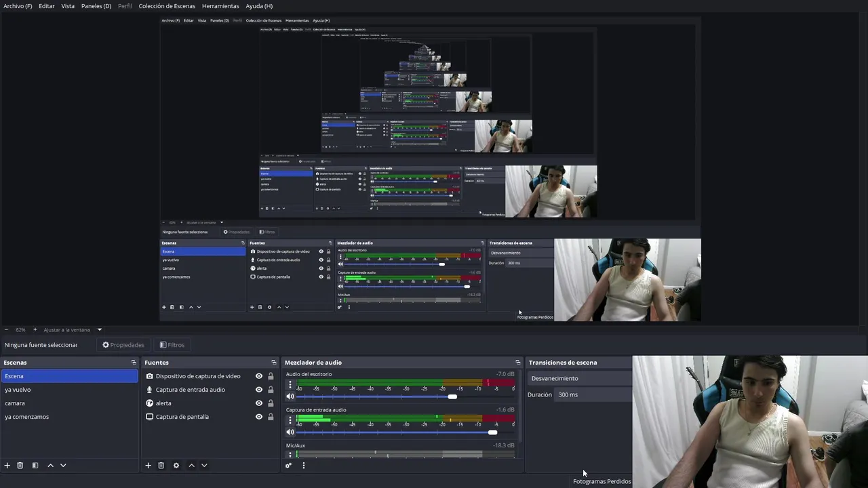
Task: Move source down with arrow in Fuentes toolbar
Action: 204,466
